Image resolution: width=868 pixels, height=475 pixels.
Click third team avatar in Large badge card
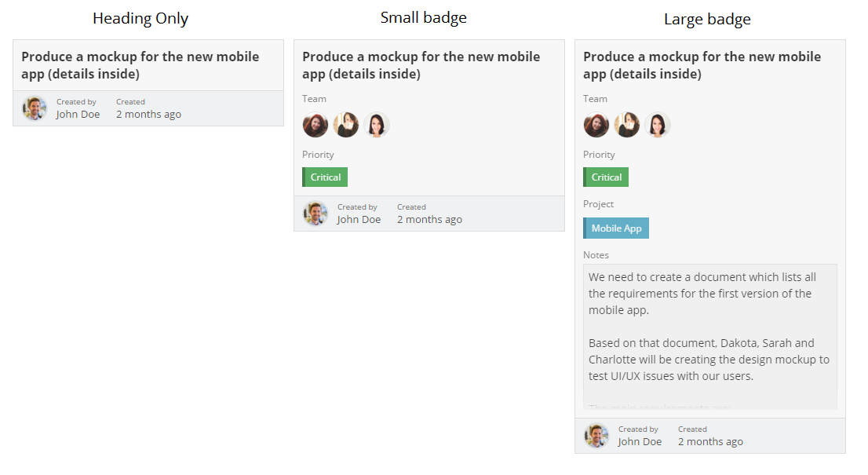658,125
